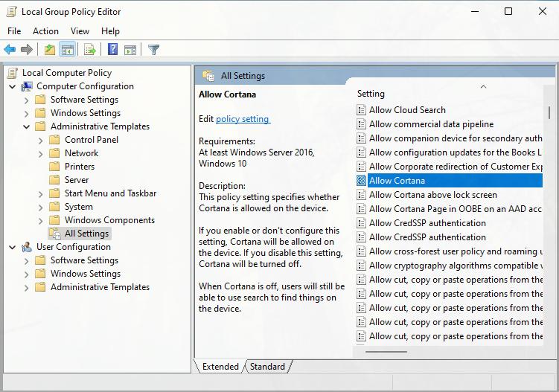
Task: Open the View menu
Action: coord(80,31)
